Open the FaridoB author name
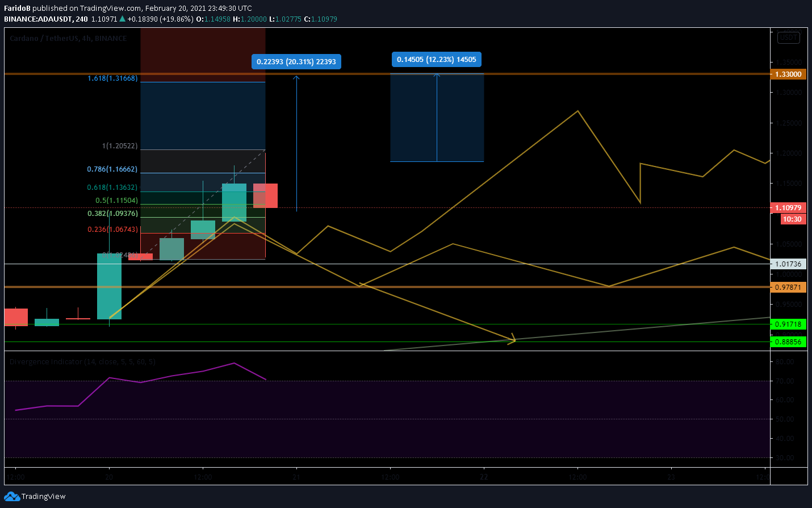Viewport: 812px width, 508px height. point(17,9)
